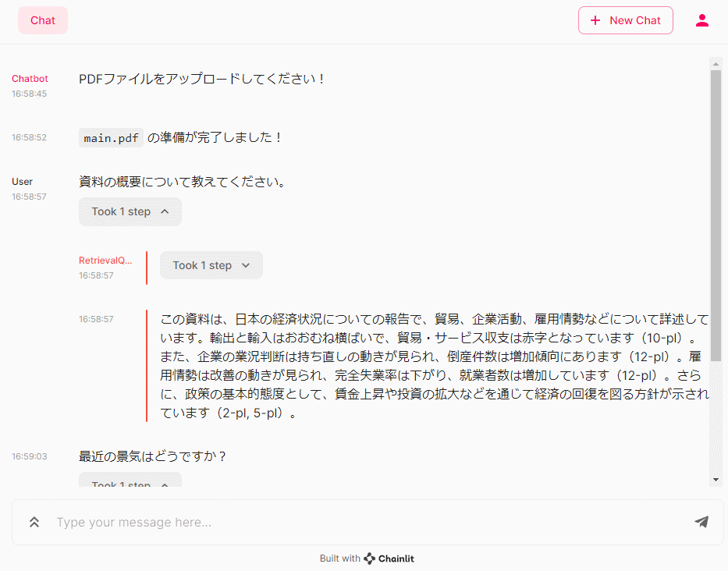Click the Chainlit logo in footer
Screen dimensions: 728x571
pyautogui.click(x=370, y=559)
